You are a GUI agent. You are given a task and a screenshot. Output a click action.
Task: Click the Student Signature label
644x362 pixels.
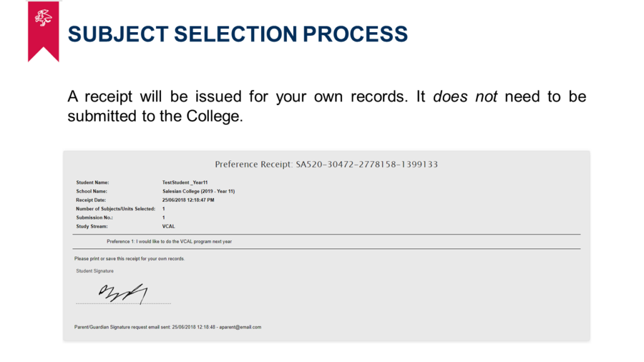click(x=95, y=271)
